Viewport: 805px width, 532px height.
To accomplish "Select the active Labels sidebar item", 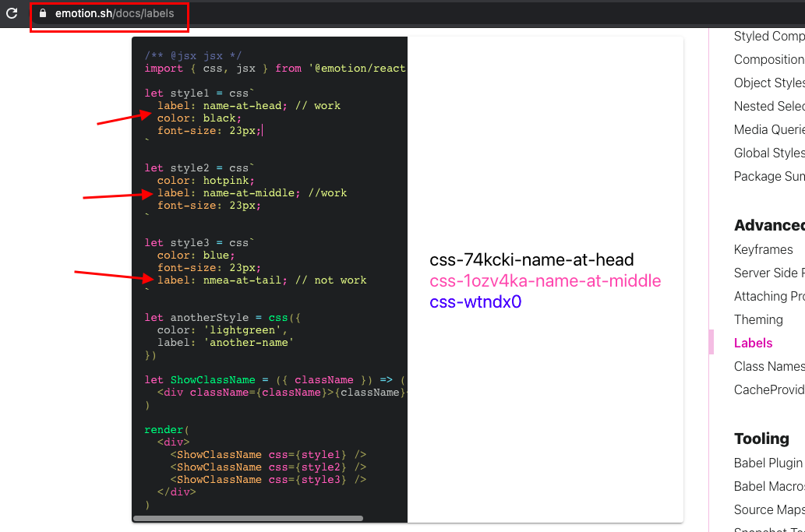I will pos(753,344).
